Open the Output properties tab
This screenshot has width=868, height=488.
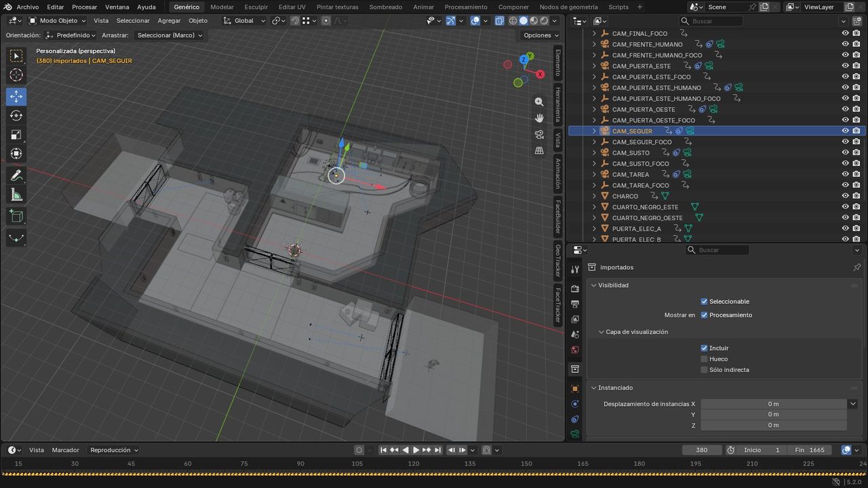tap(575, 304)
